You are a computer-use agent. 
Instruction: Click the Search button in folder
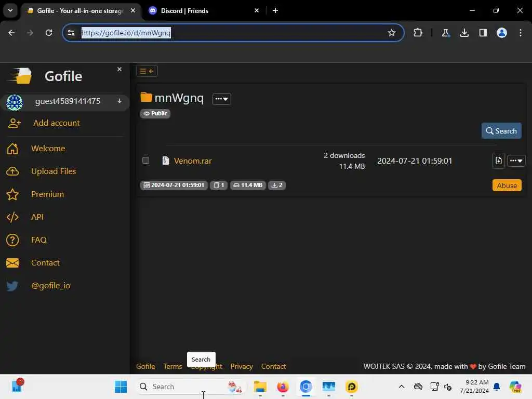tap(501, 131)
